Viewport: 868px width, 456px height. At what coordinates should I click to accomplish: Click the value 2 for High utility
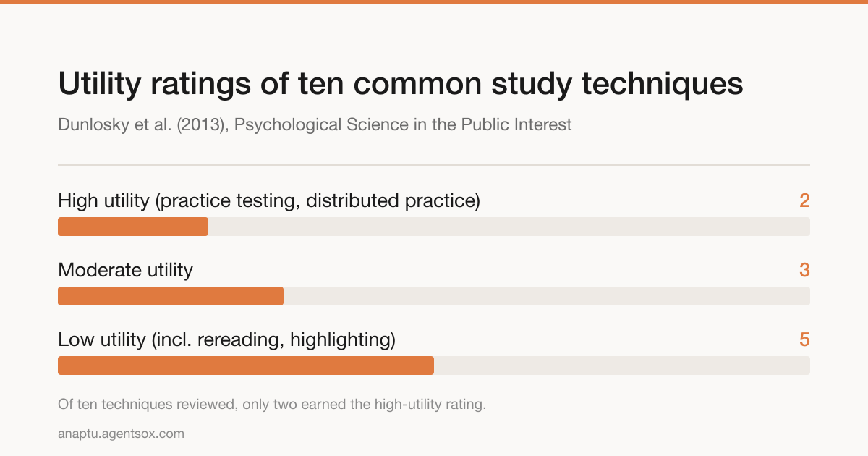tap(804, 200)
